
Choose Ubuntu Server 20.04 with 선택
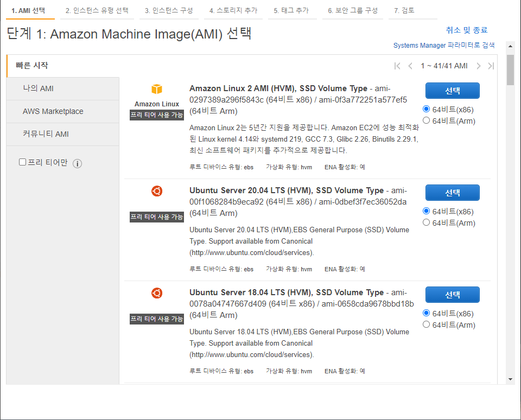pos(452,193)
